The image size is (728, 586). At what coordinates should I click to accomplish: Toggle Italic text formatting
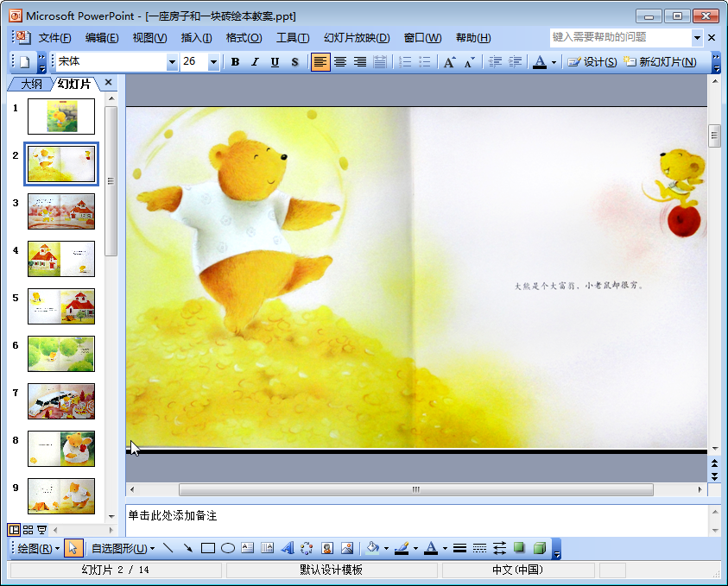[255, 62]
